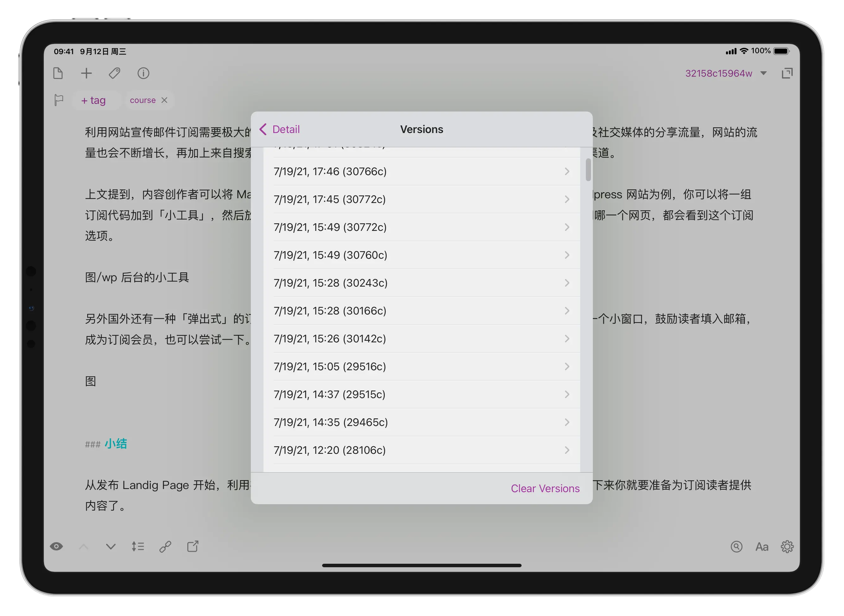Create a new note with plus icon

point(86,73)
